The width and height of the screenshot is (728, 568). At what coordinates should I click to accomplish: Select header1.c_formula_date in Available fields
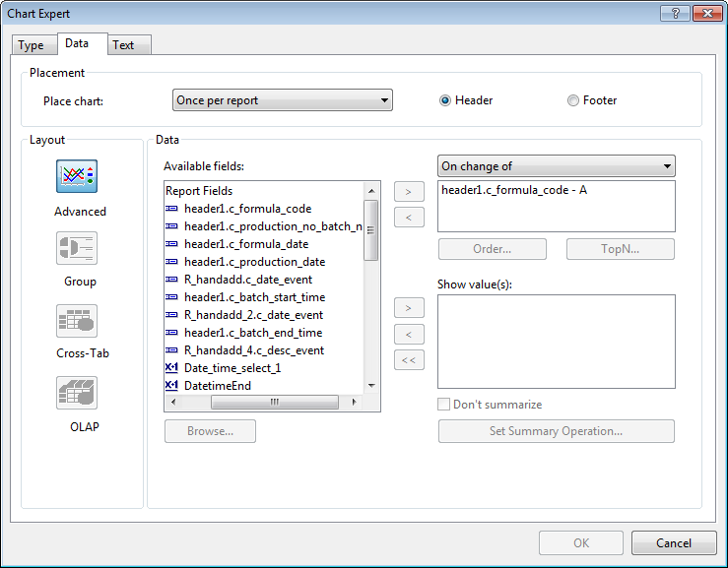(246, 244)
